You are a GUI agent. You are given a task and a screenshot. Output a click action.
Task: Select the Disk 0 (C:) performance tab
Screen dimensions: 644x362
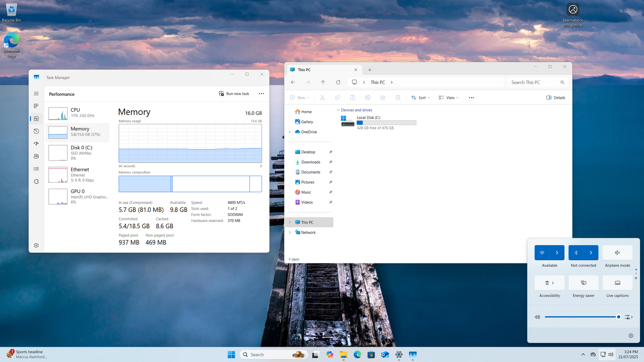point(78,152)
